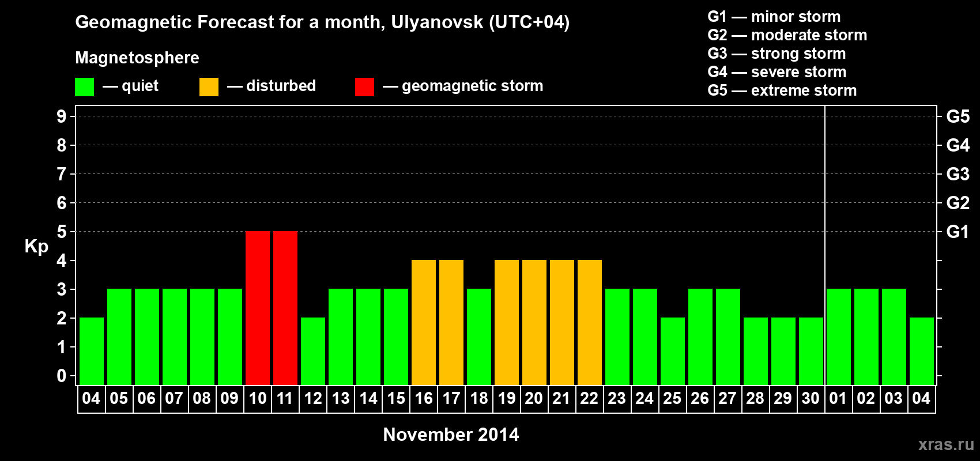
Task: Click the '02' date label
Action: 866,399
